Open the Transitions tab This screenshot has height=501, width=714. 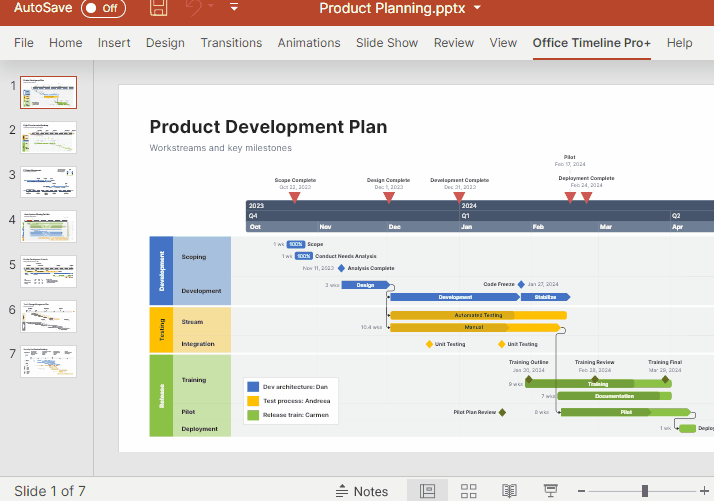click(x=231, y=43)
